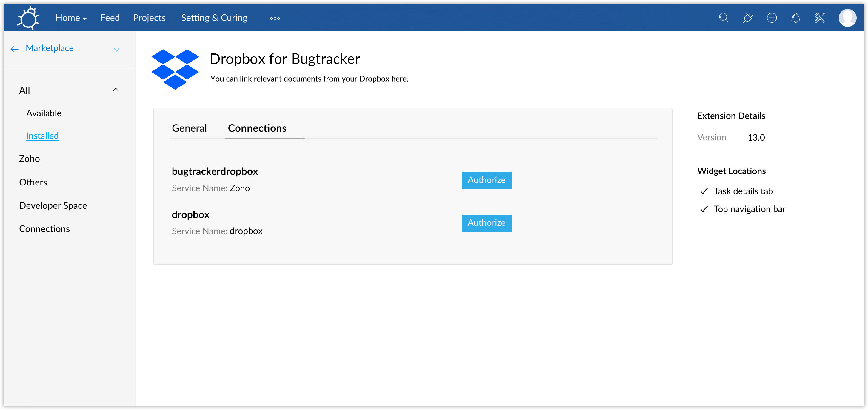Open the notifications bell icon
The width and height of the screenshot is (868, 410).
[x=795, y=18]
